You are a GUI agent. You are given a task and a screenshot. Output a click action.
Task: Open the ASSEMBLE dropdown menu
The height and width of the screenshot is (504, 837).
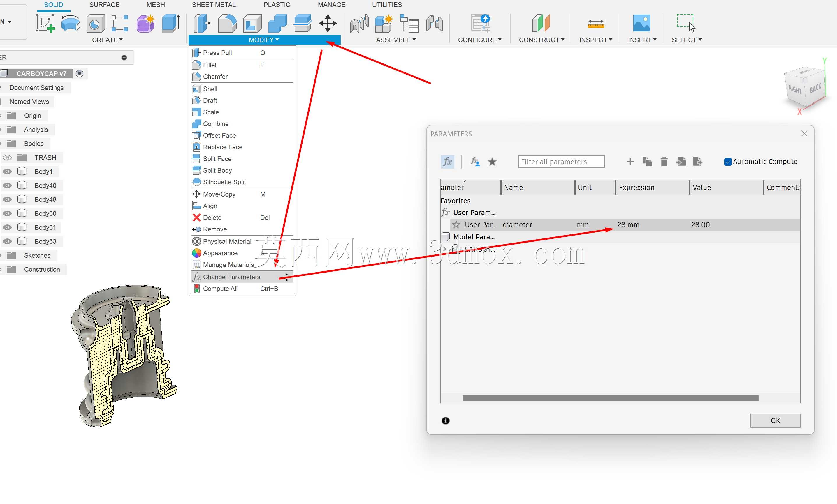[396, 40]
